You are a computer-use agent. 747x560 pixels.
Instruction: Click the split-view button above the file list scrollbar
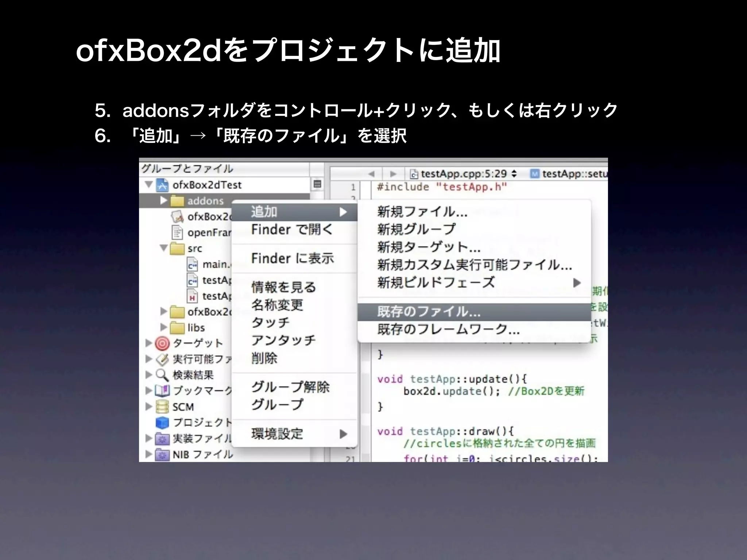[x=317, y=184]
